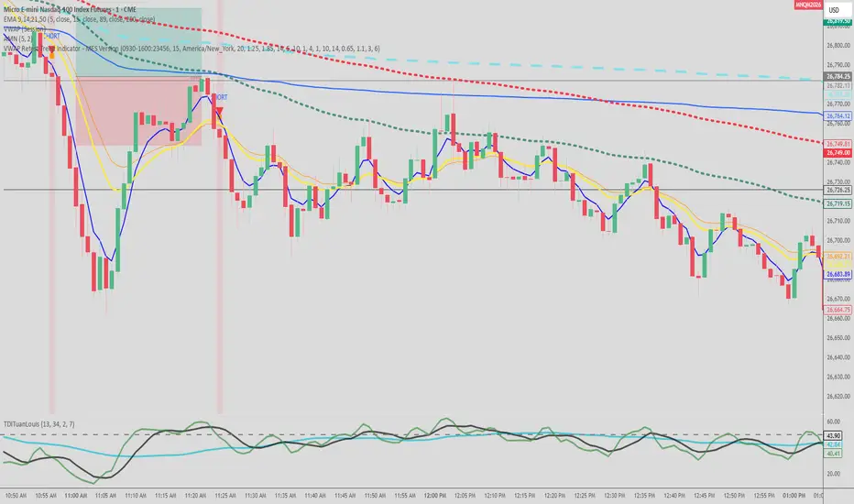The width and height of the screenshot is (854, 504).
Task: Select the EMA 9,14,21,50 indicator legend
Action: (x=79, y=19)
